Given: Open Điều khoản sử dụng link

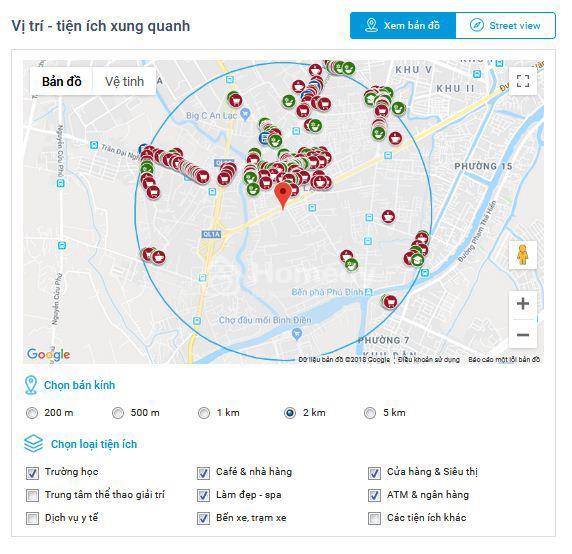Looking at the screenshot, I should click(x=429, y=360).
